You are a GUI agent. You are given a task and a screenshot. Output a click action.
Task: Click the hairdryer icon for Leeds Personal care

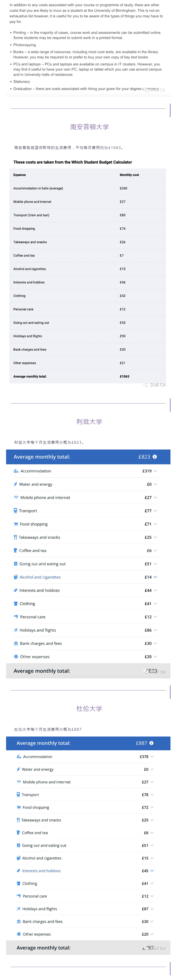point(16,617)
